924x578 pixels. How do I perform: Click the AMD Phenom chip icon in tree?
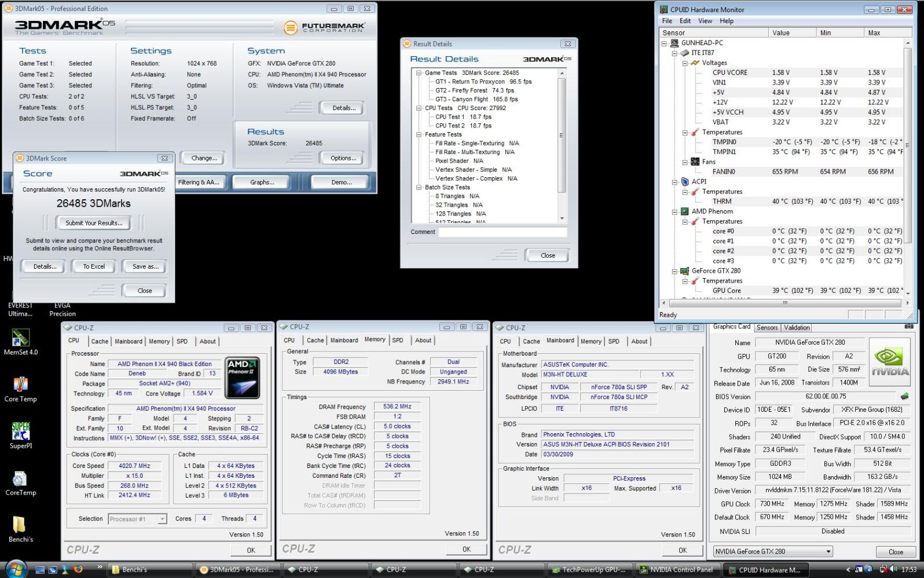[x=684, y=211]
